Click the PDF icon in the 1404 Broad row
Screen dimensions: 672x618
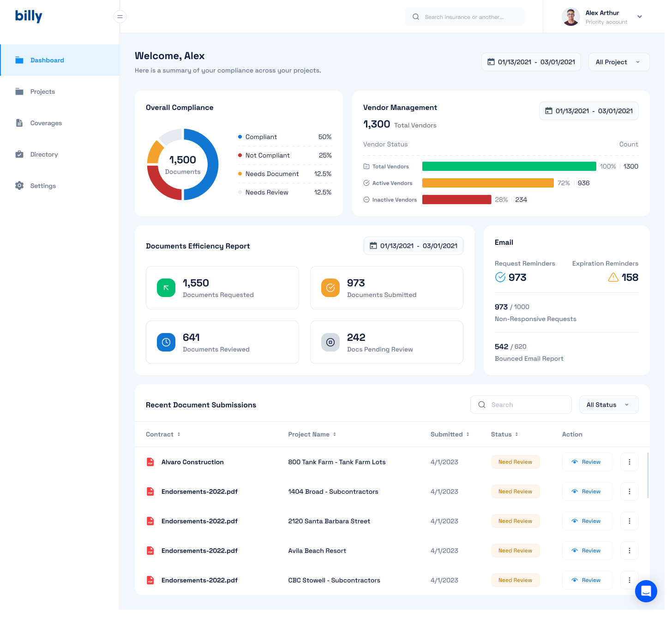tap(150, 491)
